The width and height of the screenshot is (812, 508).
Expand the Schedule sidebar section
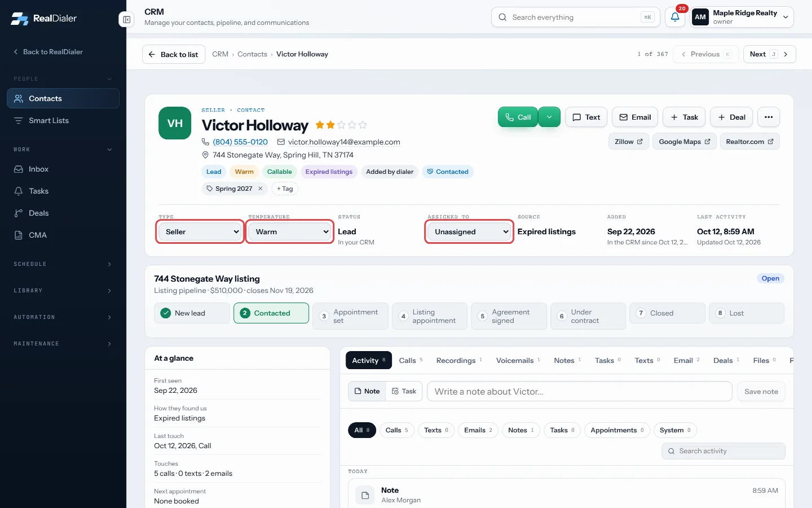pos(63,264)
